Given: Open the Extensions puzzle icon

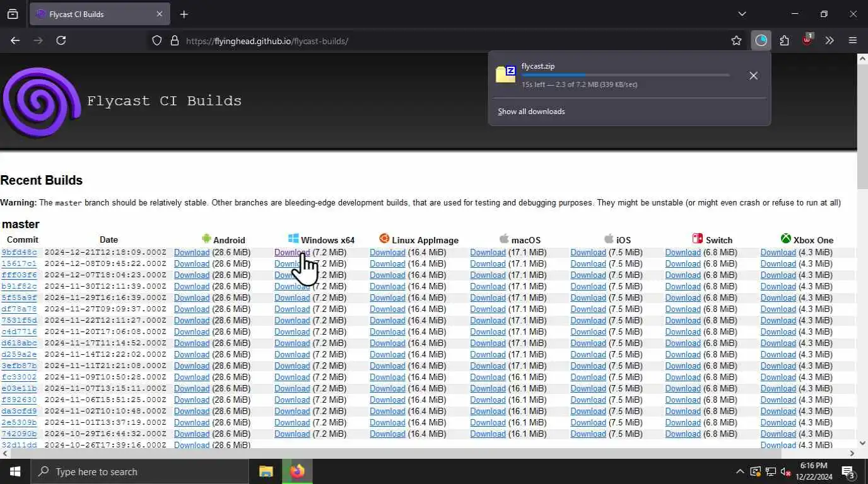Looking at the screenshot, I should point(784,40).
